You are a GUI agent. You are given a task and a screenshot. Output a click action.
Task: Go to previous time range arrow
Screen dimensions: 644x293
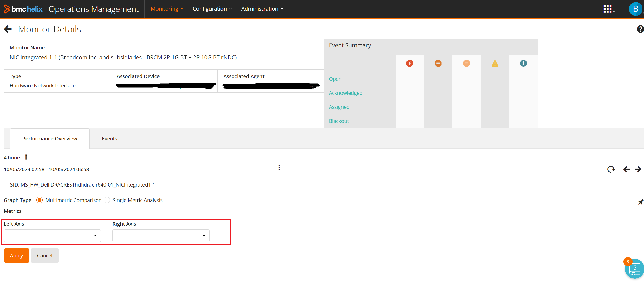click(626, 169)
